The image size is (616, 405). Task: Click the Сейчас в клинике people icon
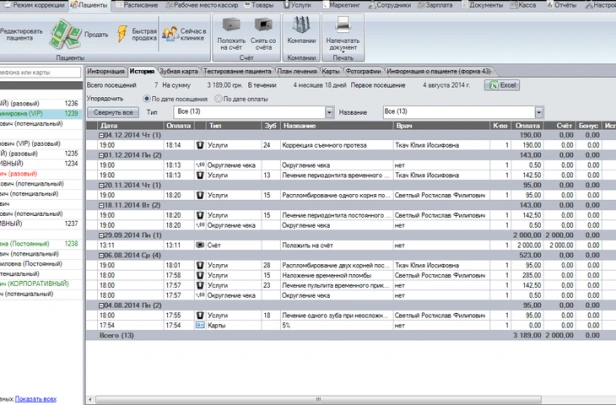170,34
